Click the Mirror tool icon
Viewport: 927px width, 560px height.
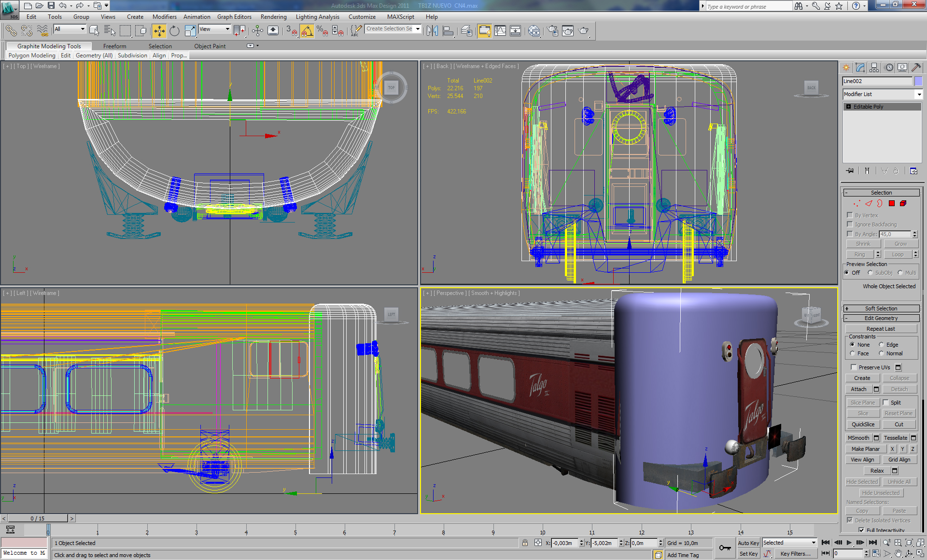pyautogui.click(x=432, y=31)
